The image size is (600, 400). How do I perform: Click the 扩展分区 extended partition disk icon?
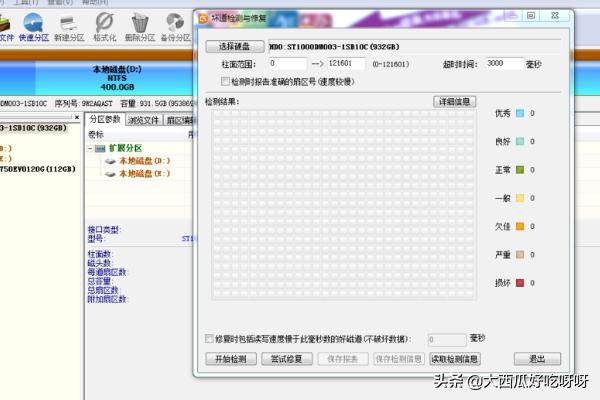(100, 147)
